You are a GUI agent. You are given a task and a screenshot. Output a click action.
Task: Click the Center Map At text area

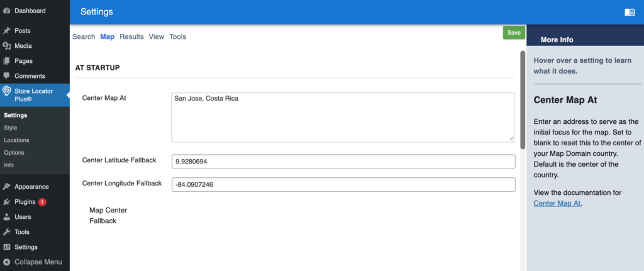343,117
